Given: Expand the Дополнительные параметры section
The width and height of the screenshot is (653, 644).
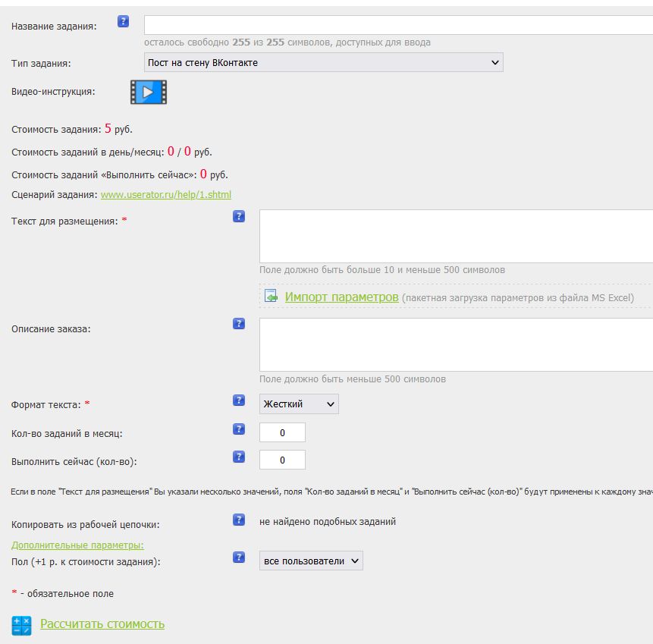Looking at the screenshot, I should [x=77, y=545].
